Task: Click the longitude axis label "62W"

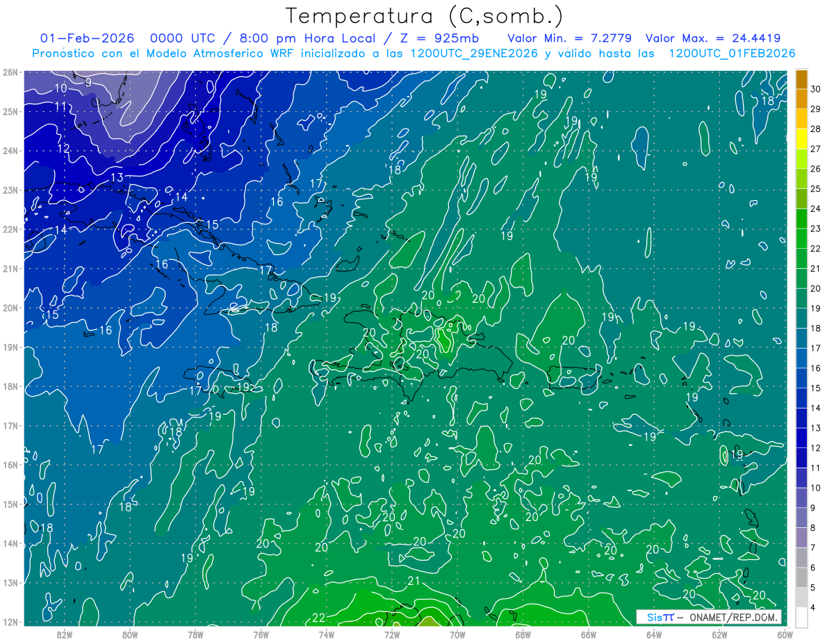Action: [x=719, y=634]
